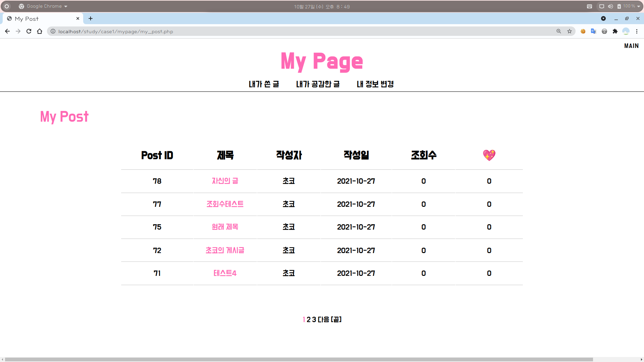
Task: Go to page 2 in the pagination
Action: click(x=309, y=319)
